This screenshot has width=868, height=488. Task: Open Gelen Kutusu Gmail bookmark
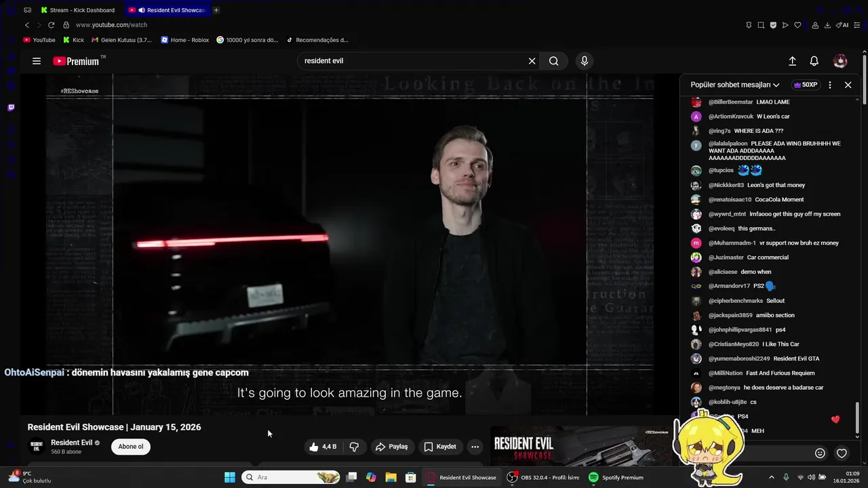point(122,40)
